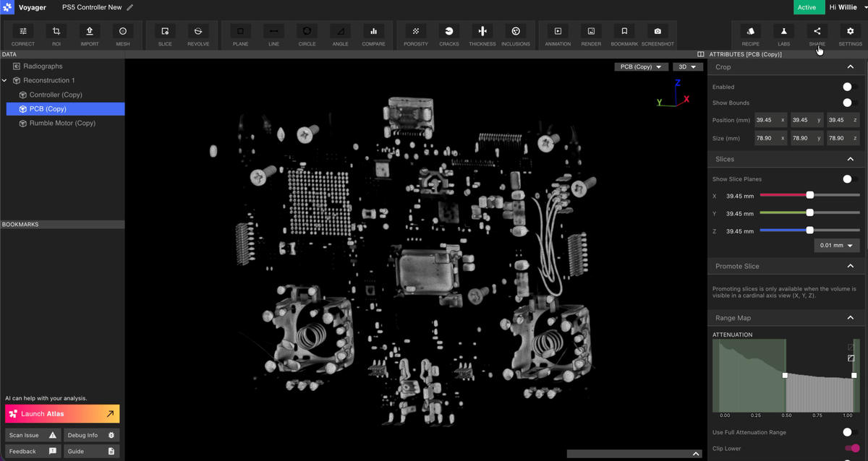Select PCB (Copy) volume
This screenshot has height=461, width=868.
point(65,109)
